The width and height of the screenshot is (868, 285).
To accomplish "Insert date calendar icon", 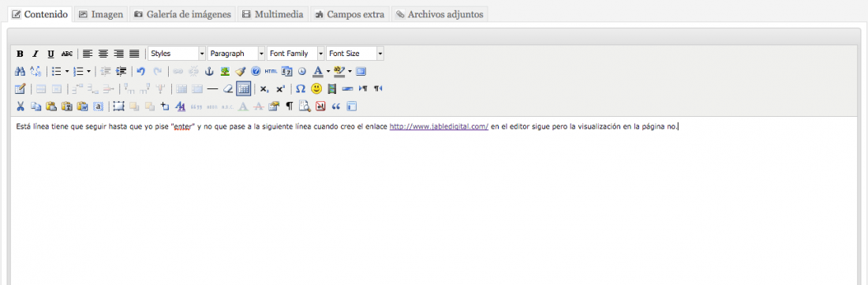I will (286, 71).
